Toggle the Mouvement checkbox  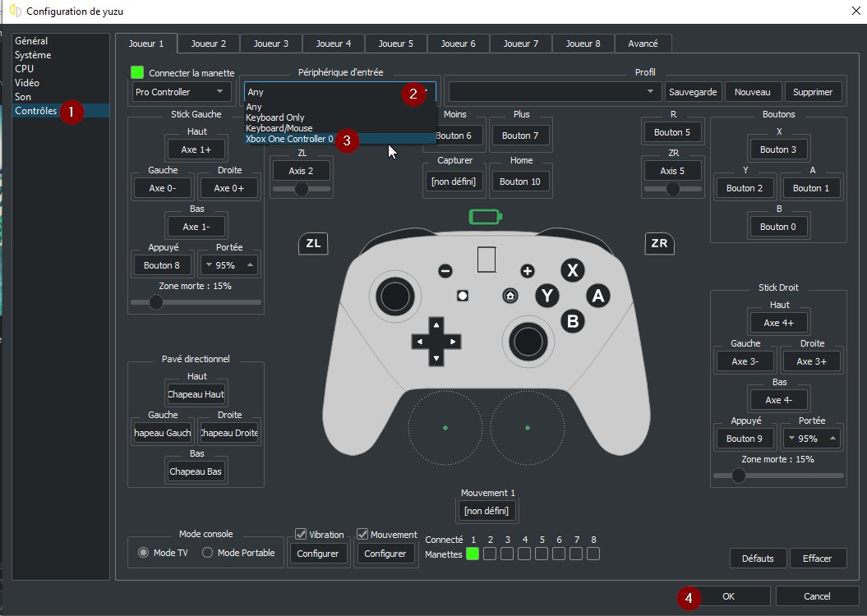(x=363, y=535)
